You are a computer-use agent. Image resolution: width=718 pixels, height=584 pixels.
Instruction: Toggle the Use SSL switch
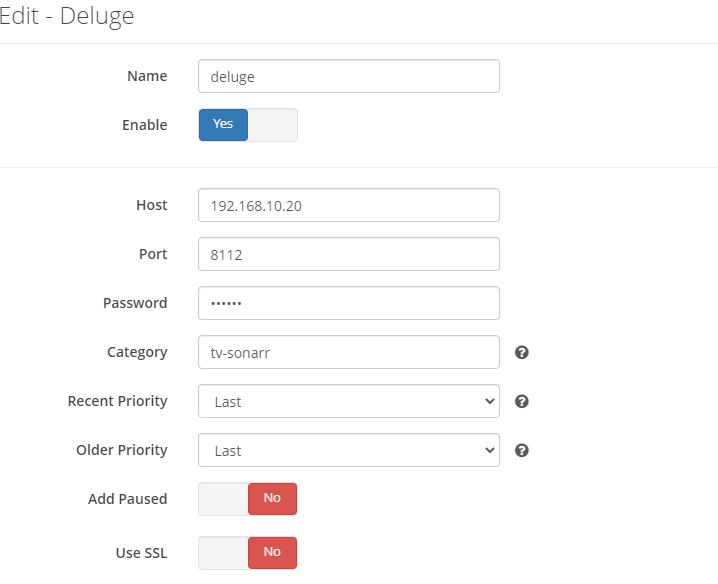point(248,553)
